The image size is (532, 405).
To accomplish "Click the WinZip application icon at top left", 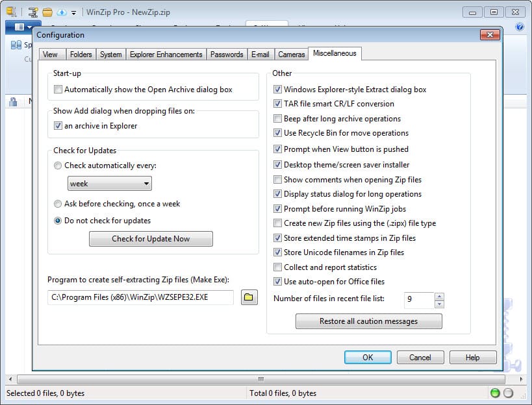I will click(10, 11).
